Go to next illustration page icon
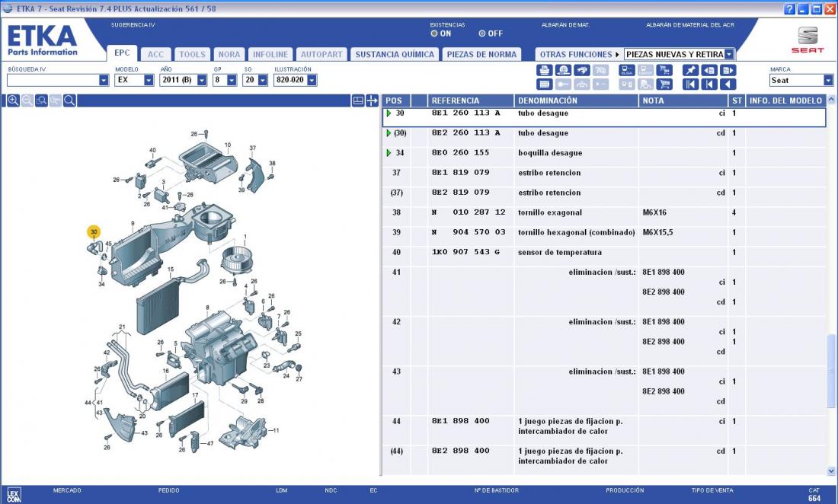This screenshot has height=504, width=838. [x=728, y=71]
